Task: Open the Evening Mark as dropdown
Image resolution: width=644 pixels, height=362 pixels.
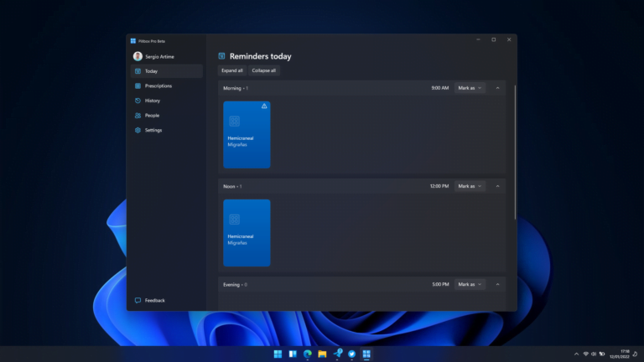Action: [x=470, y=284]
